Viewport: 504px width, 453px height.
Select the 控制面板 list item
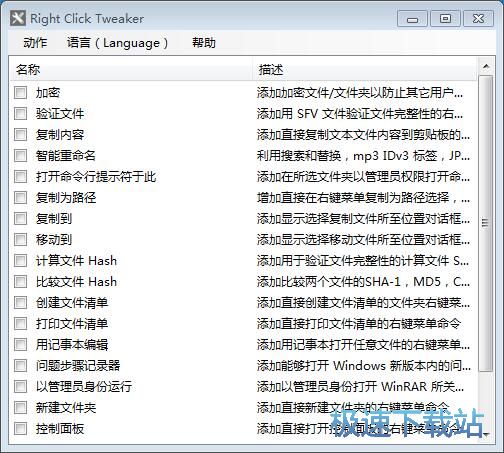(x=60, y=429)
